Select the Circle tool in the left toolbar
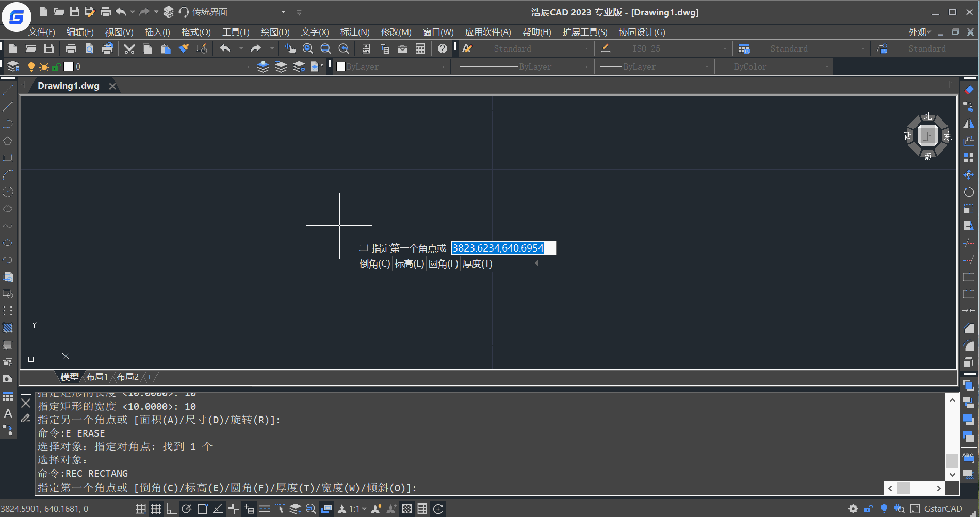Image resolution: width=980 pixels, height=517 pixels. pyautogui.click(x=8, y=192)
